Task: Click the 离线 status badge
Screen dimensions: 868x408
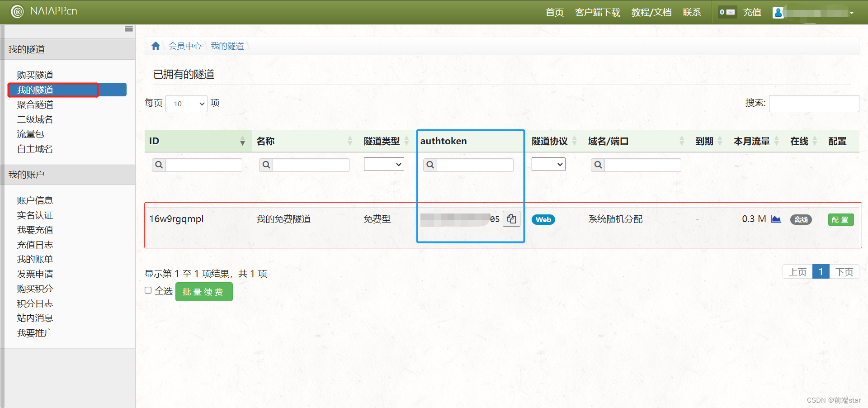Action: pos(801,219)
